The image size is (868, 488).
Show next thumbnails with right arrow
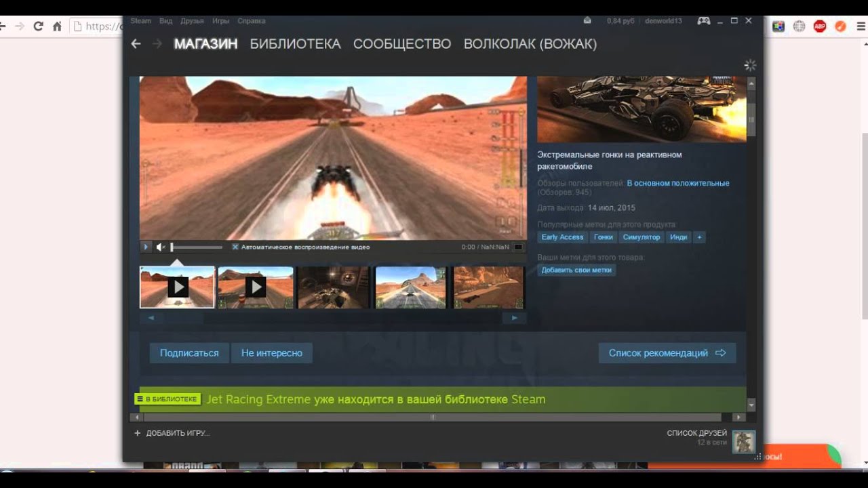[515, 318]
